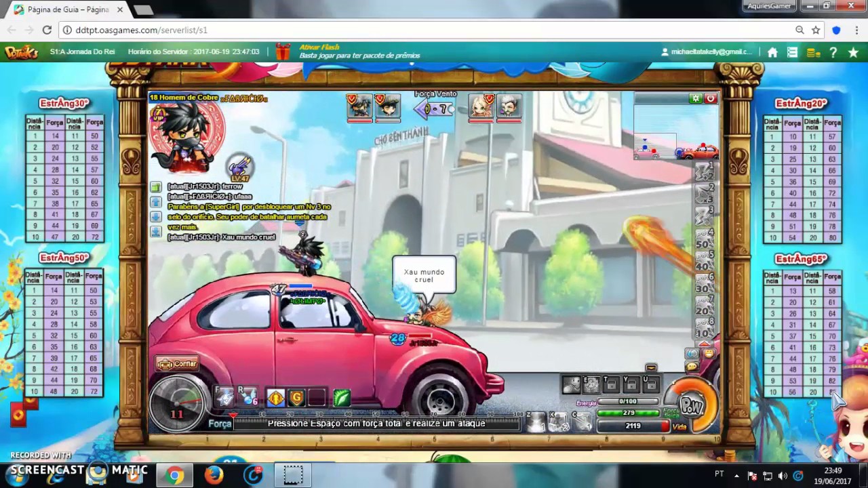
Task: Open the chat speech bubble icon
Action: click(692, 367)
